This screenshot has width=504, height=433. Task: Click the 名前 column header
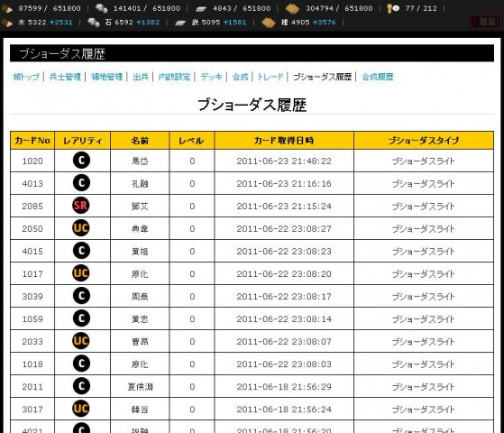(140, 140)
